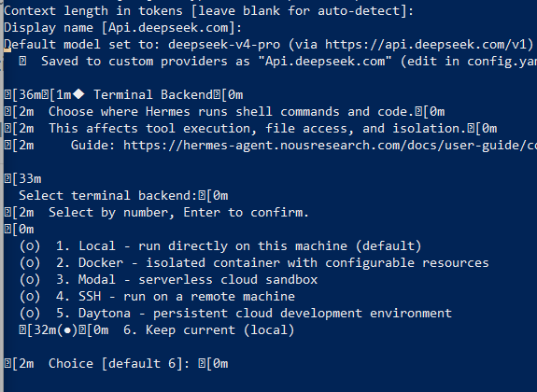The height and width of the screenshot is (392, 537).
Task: Select the Modal serverless sandbox radio
Action: [30, 280]
